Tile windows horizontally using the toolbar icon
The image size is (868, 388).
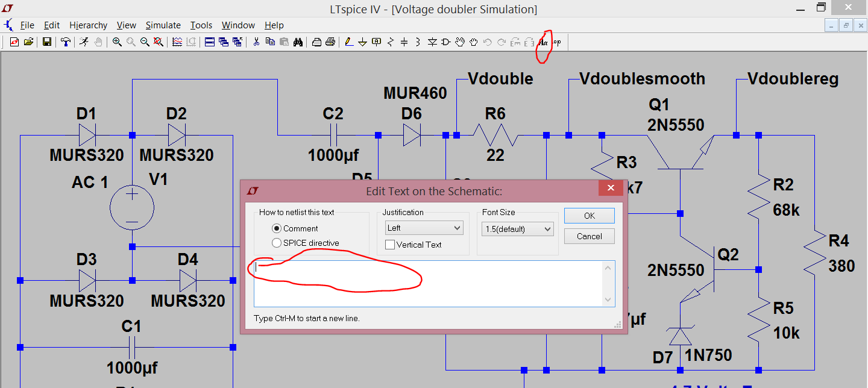point(210,42)
